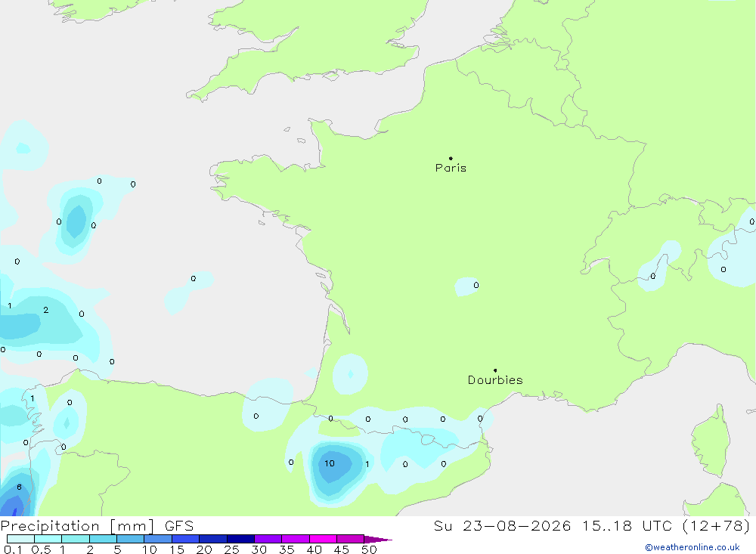Image resolution: width=756 pixels, height=554 pixels.
Task: Click the precipitation value 2 over the Atlantic
Action: pyautogui.click(x=46, y=310)
